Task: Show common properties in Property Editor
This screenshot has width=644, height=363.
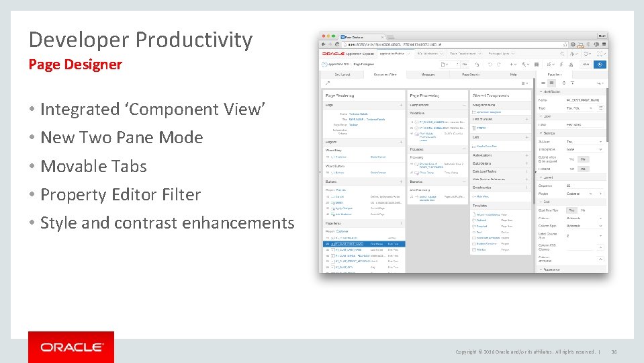Action: (543, 83)
